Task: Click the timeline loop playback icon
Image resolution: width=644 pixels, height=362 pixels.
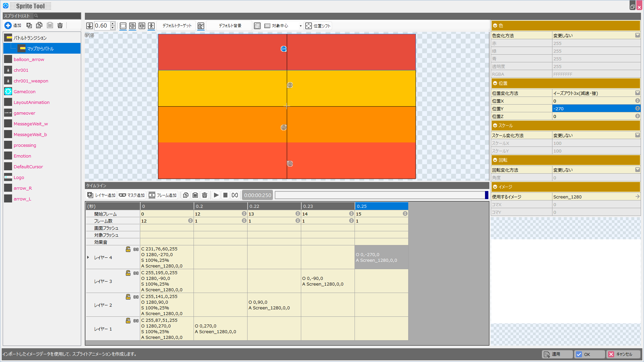Action: tap(235, 195)
